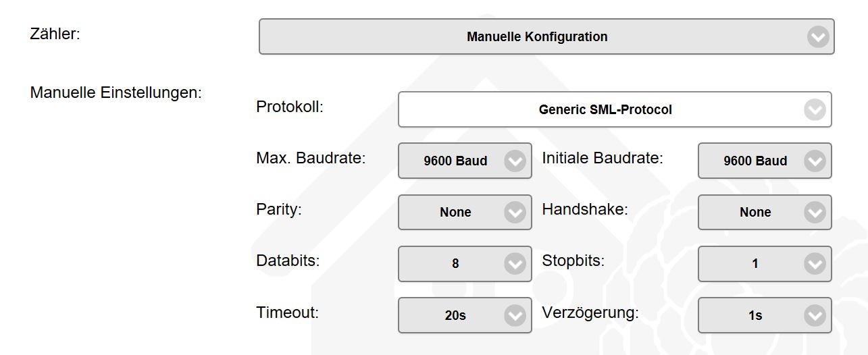Screen dimensions: 868x355
Task: Open the Zähler dropdown showing Manuelle Konfiguration
Action: [536, 36]
